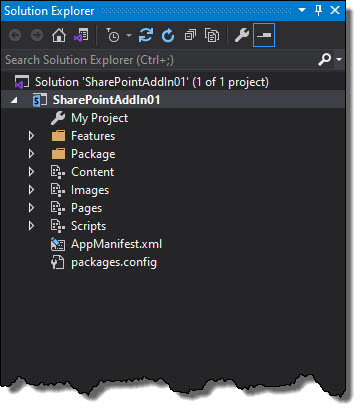Open Pending Changes Filter dropdown arrow
This screenshot has height=418, width=362.
coord(129,35)
